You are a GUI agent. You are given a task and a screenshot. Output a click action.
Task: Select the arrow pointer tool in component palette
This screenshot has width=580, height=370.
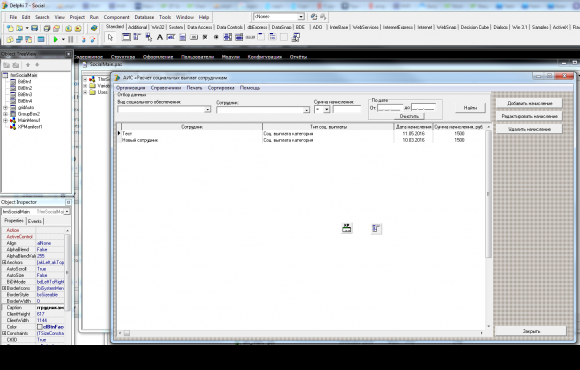pos(110,37)
